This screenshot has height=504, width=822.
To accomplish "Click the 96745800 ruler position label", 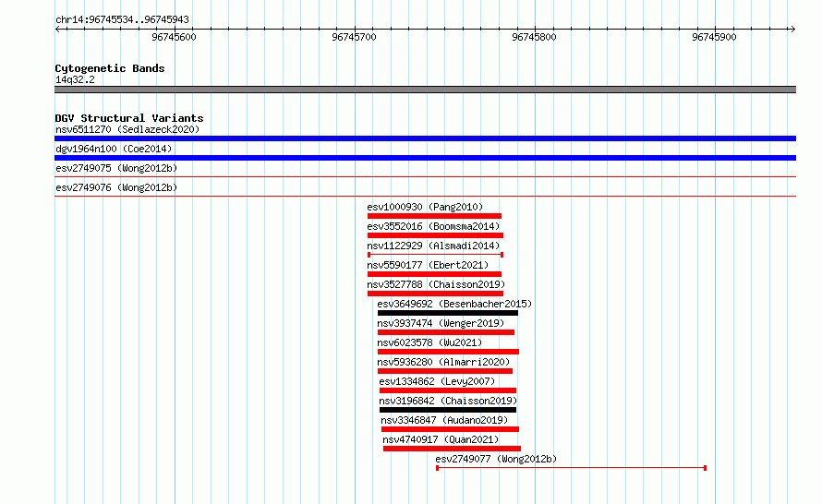I will [x=534, y=37].
